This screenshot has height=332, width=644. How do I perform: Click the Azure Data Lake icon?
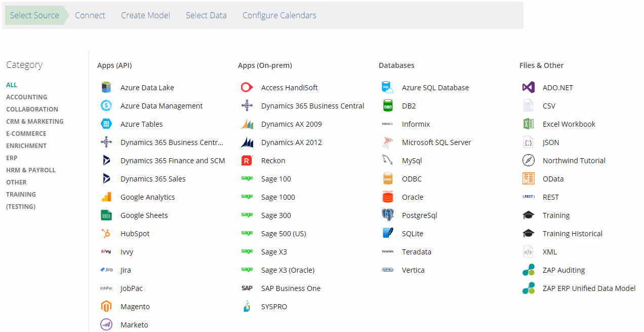[106, 88]
